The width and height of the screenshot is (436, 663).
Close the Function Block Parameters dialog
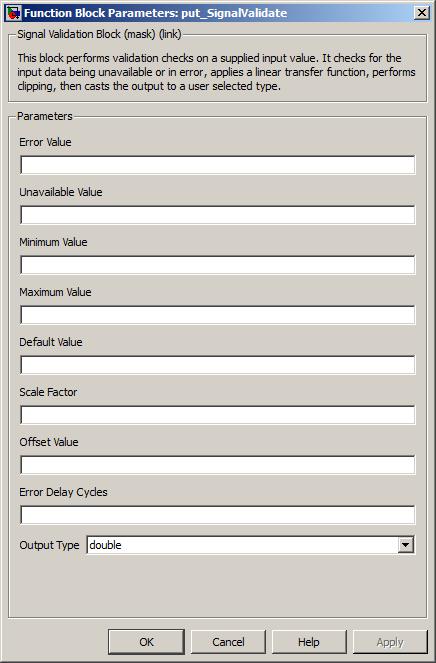tap(421, 13)
